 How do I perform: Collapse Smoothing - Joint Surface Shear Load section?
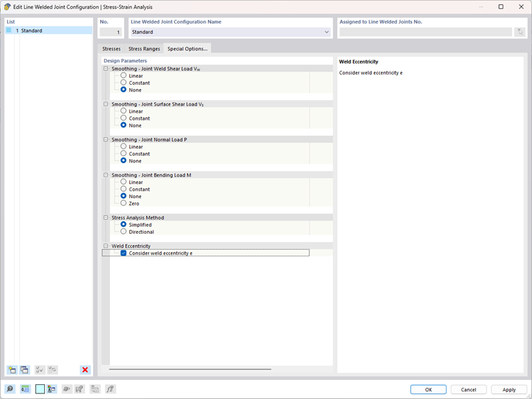click(x=106, y=104)
